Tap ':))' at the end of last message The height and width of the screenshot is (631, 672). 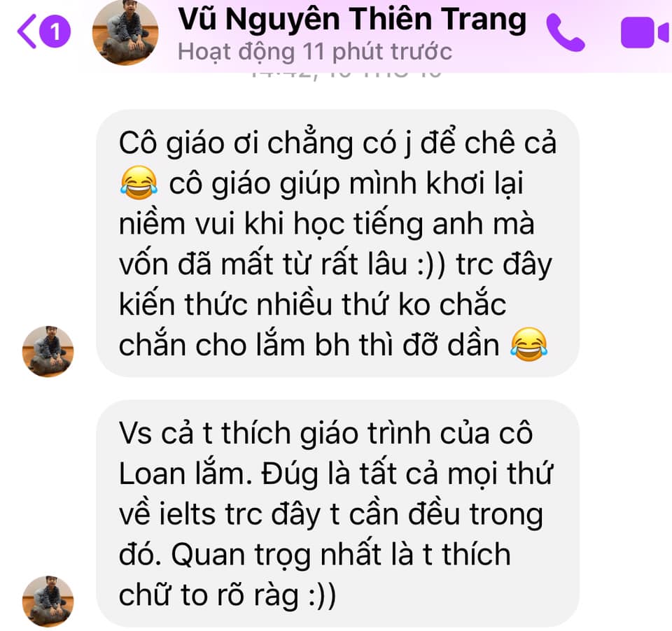click(322, 595)
